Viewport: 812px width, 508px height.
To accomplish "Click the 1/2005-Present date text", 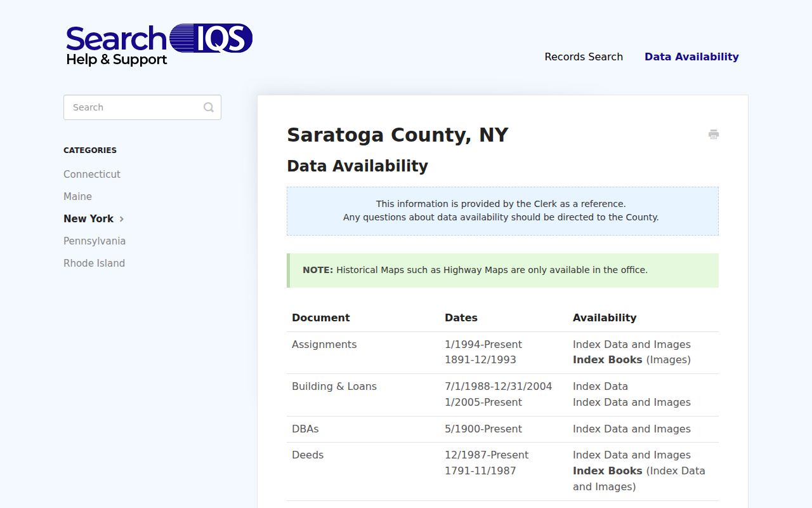I will 483,402.
